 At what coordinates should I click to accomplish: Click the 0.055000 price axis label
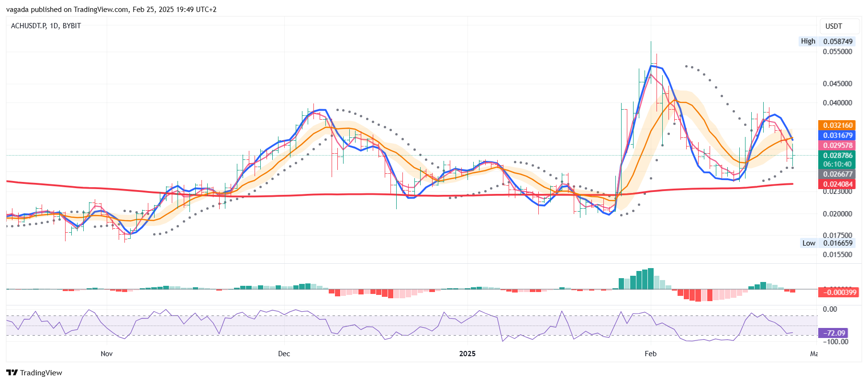click(837, 52)
